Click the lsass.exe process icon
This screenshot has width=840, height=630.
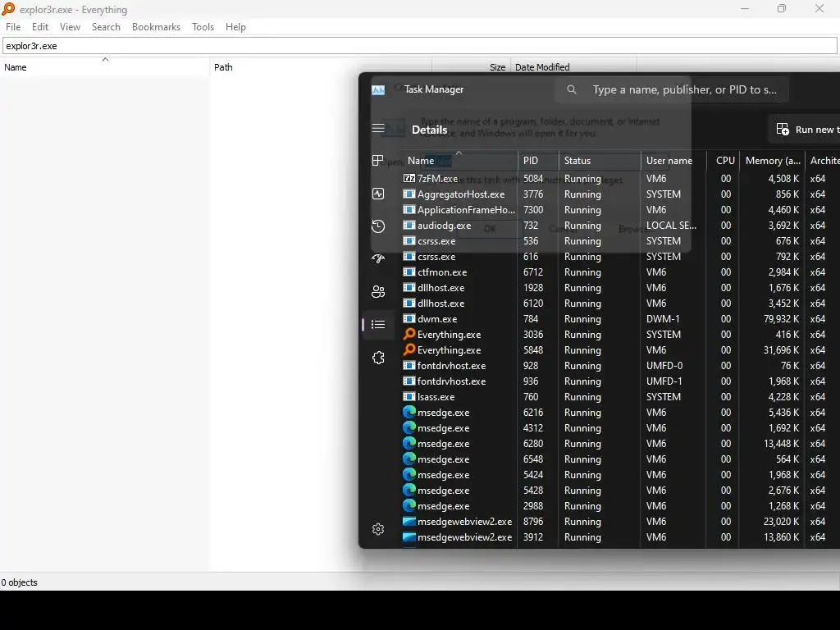click(x=409, y=396)
